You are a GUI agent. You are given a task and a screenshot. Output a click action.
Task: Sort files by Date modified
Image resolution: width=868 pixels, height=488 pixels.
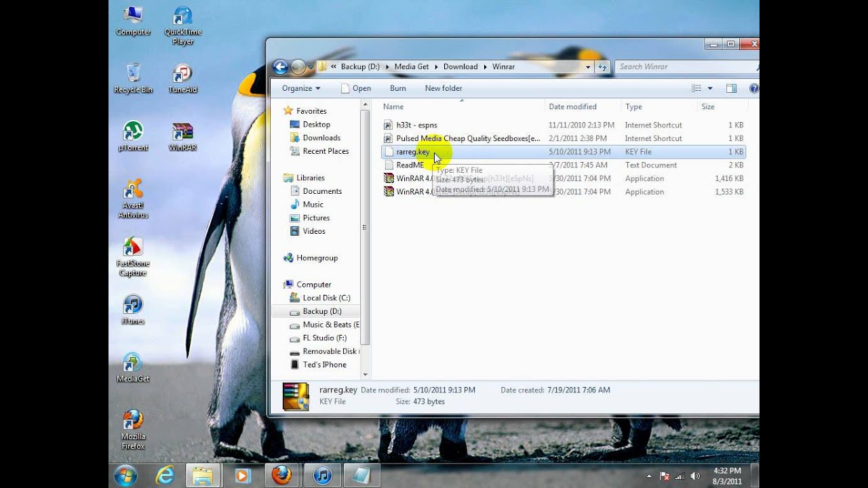click(583, 106)
